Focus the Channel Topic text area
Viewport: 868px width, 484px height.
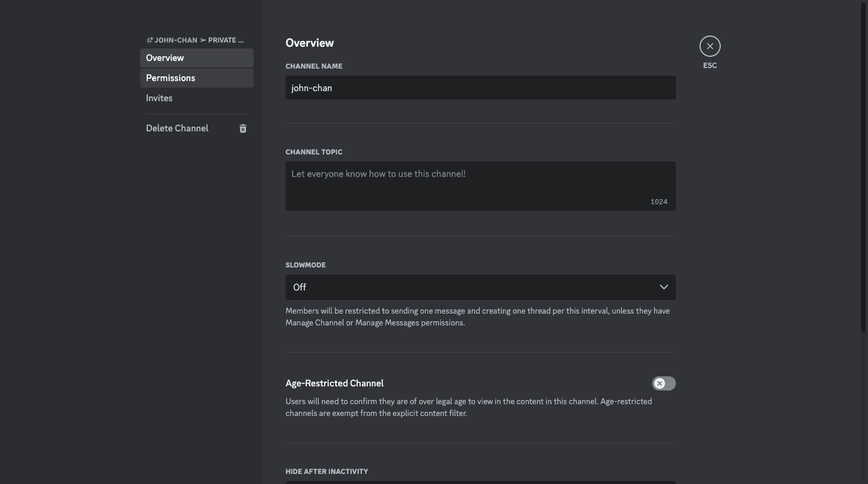click(x=481, y=186)
